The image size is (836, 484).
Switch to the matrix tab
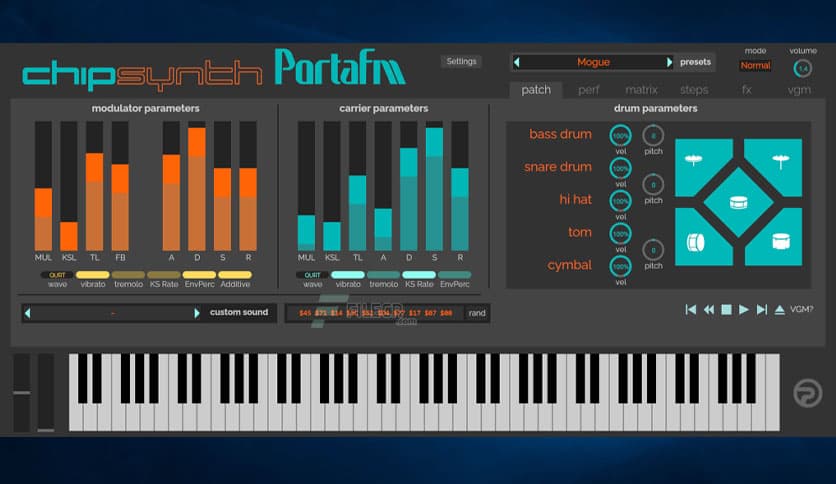pos(641,90)
